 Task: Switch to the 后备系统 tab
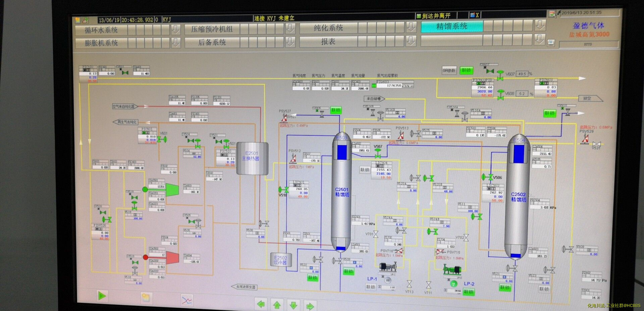coord(212,42)
